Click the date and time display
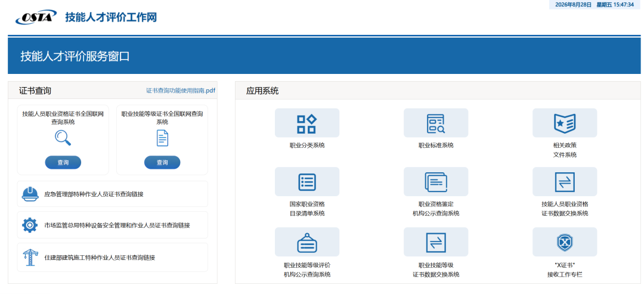Screen dimensions: 644x294 click(x=595, y=5)
